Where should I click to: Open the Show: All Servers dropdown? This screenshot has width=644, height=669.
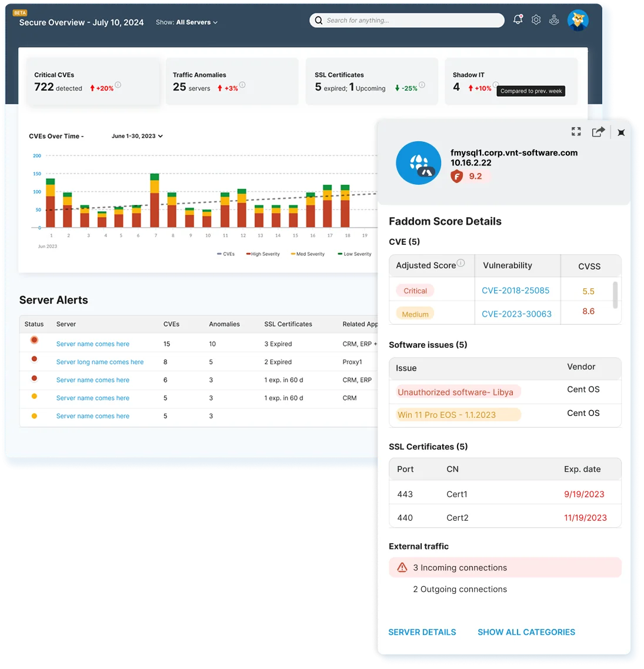[186, 22]
